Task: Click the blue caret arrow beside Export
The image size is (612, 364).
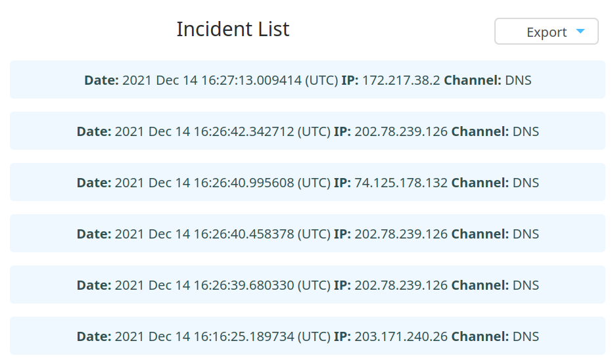Action: point(580,31)
